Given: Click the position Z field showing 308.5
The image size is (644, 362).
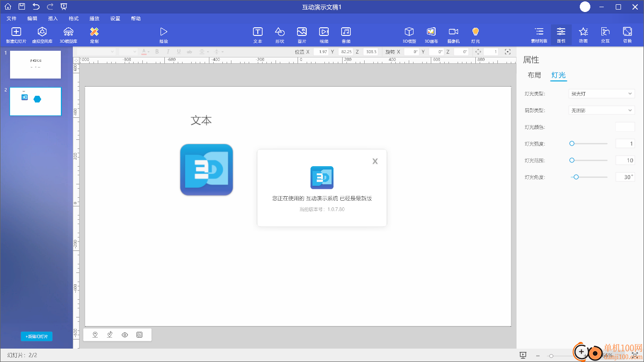Looking at the screenshot, I should point(370,52).
